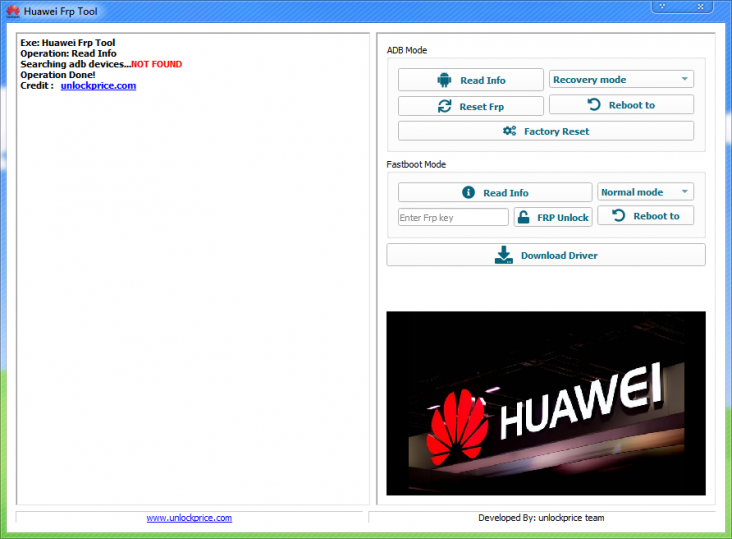Open the Normal mode dropdown

pyautogui.click(x=645, y=192)
